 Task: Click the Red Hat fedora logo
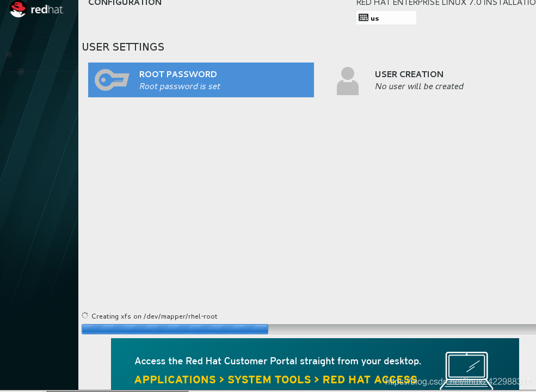pos(17,9)
